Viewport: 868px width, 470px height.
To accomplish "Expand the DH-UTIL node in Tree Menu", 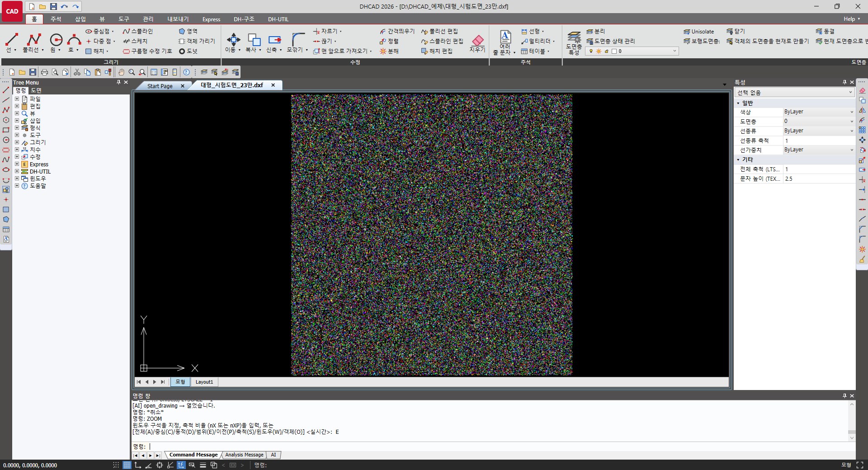I will point(17,171).
